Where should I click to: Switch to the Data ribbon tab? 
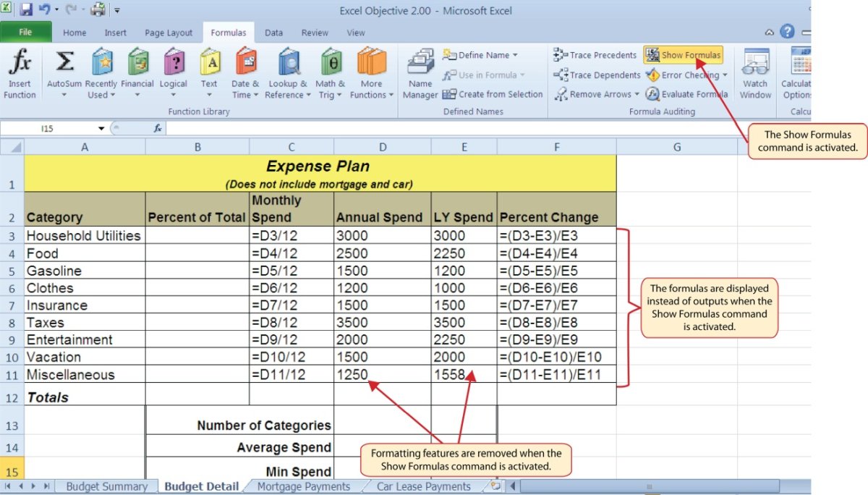(273, 33)
